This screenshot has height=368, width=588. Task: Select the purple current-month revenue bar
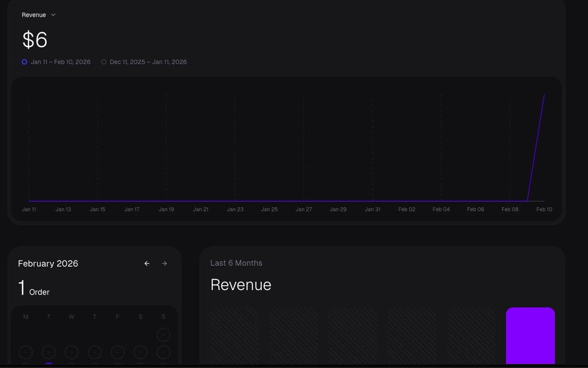[x=530, y=336]
